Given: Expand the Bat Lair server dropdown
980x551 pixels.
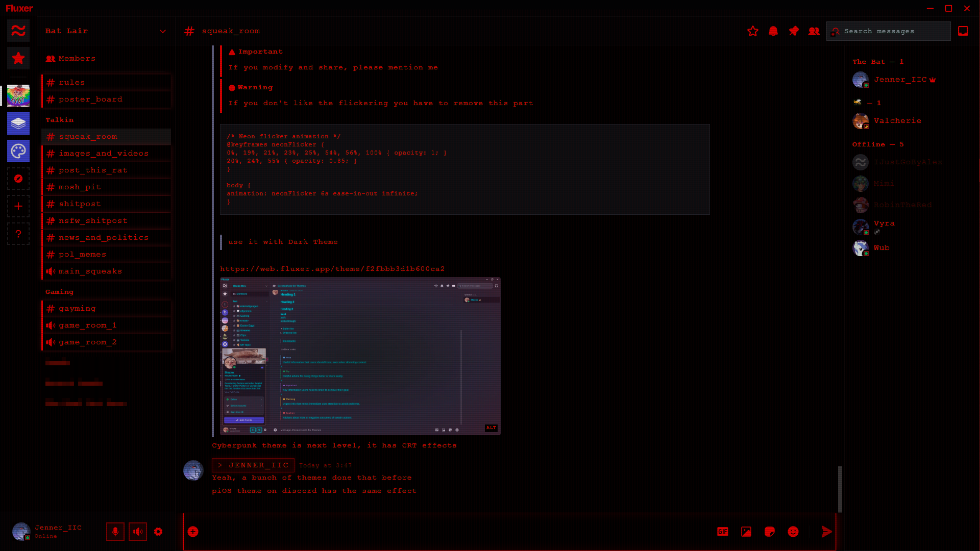Looking at the screenshot, I should pyautogui.click(x=162, y=31).
